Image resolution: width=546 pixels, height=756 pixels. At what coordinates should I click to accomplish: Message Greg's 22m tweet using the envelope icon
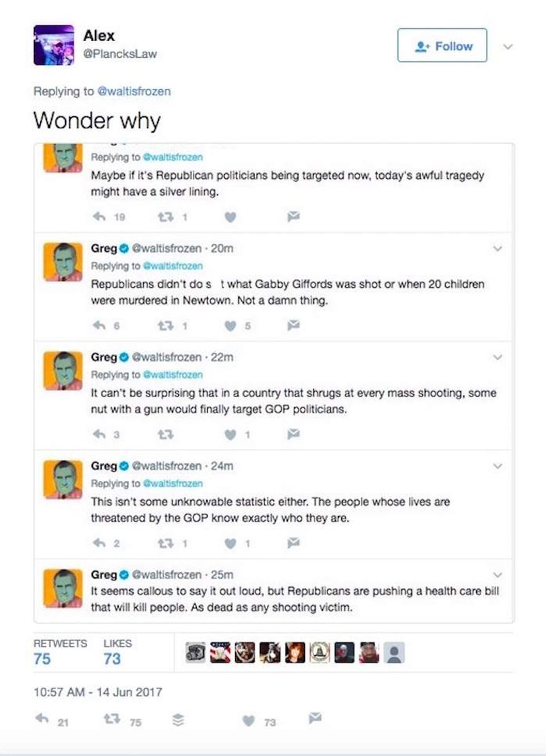[294, 434]
